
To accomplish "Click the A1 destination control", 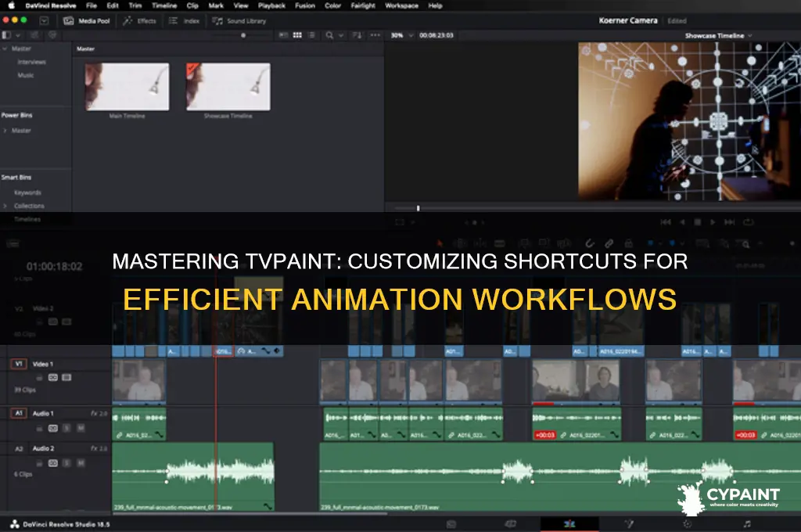I will click(19, 413).
